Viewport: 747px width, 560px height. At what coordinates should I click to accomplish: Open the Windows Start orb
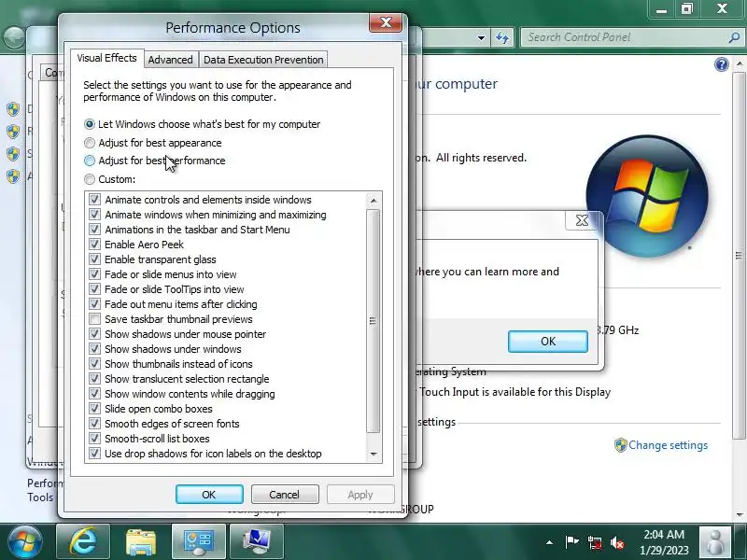[25, 542]
